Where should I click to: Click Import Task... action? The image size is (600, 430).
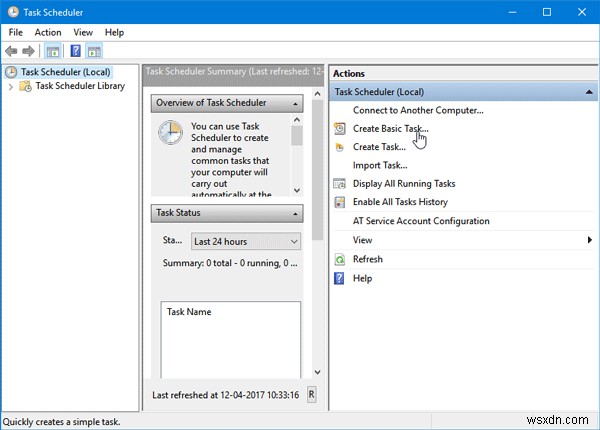tap(380, 165)
